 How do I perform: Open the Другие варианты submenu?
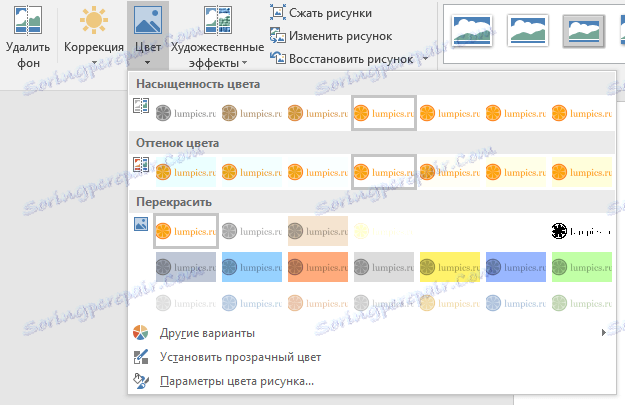[x=371, y=333]
